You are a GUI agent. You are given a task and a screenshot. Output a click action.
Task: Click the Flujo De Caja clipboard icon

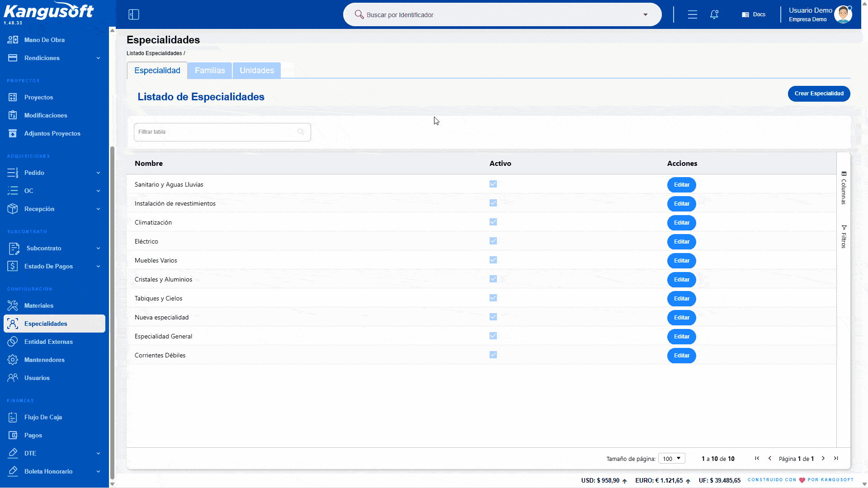[13, 417]
